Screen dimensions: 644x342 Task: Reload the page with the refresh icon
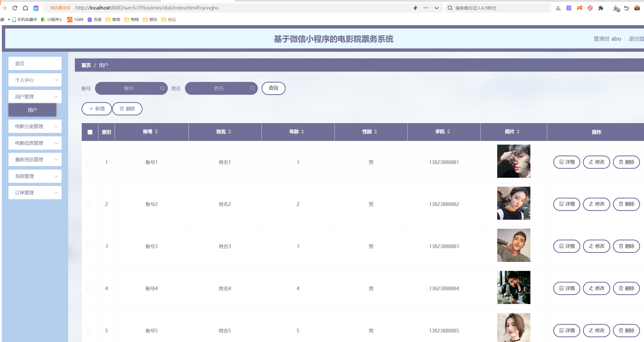(x=15, y=8)
